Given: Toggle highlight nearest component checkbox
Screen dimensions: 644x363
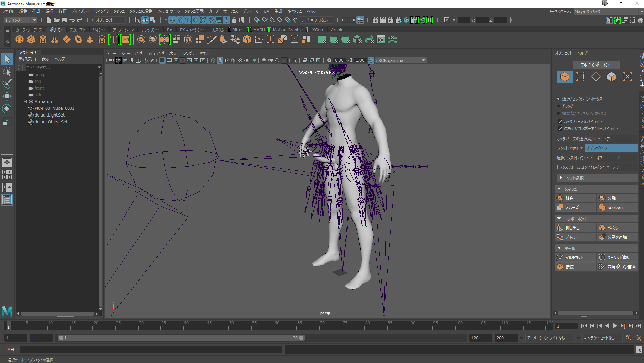Looking at the screenshot, I should (x=560, y=129).
